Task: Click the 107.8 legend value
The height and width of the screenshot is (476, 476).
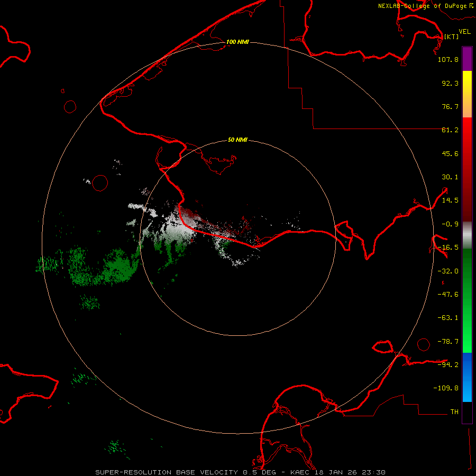Action: click(448, 59)
